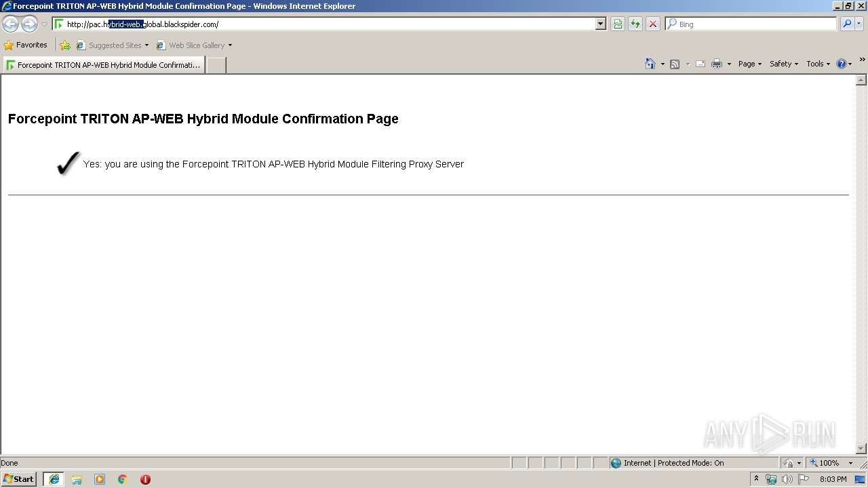Screen dimensions: 868x488
Task: Click the red Opera taskbar icon
Action: coord(145,479)
